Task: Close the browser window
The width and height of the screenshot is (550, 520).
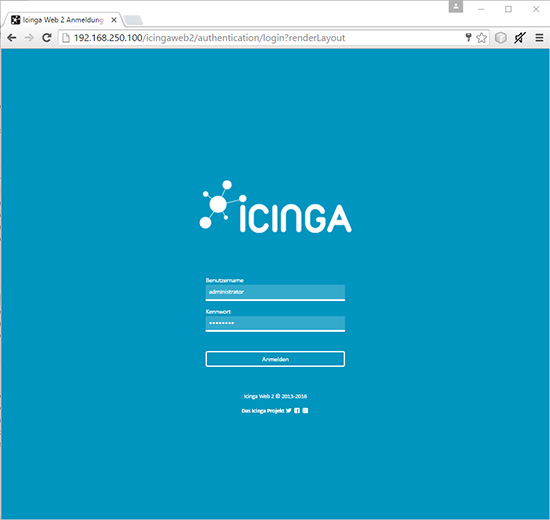Action: [536, 9]
